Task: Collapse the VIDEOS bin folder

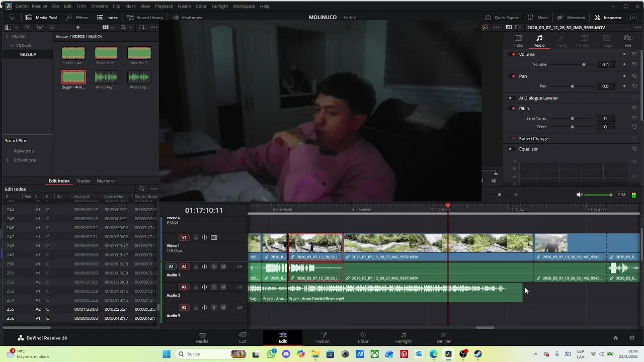Action: click(11, 45)
